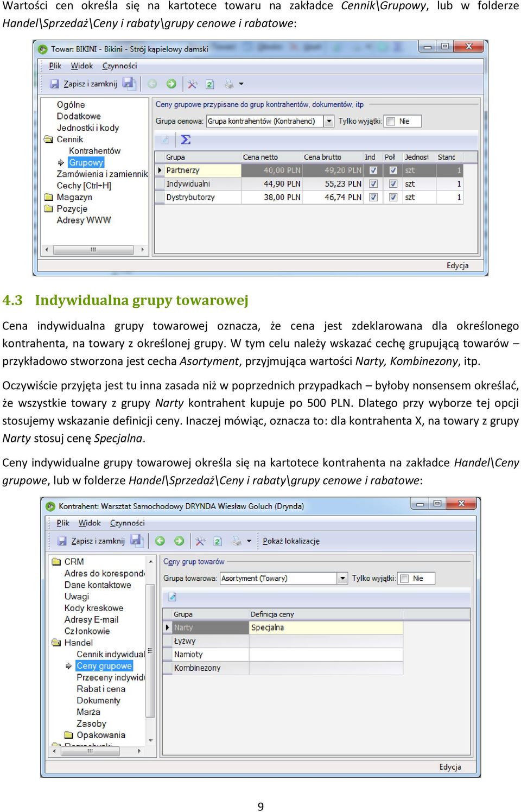521x812 pixels.
Task: Open Plik menu in Towar window
Action: [55, 66]
